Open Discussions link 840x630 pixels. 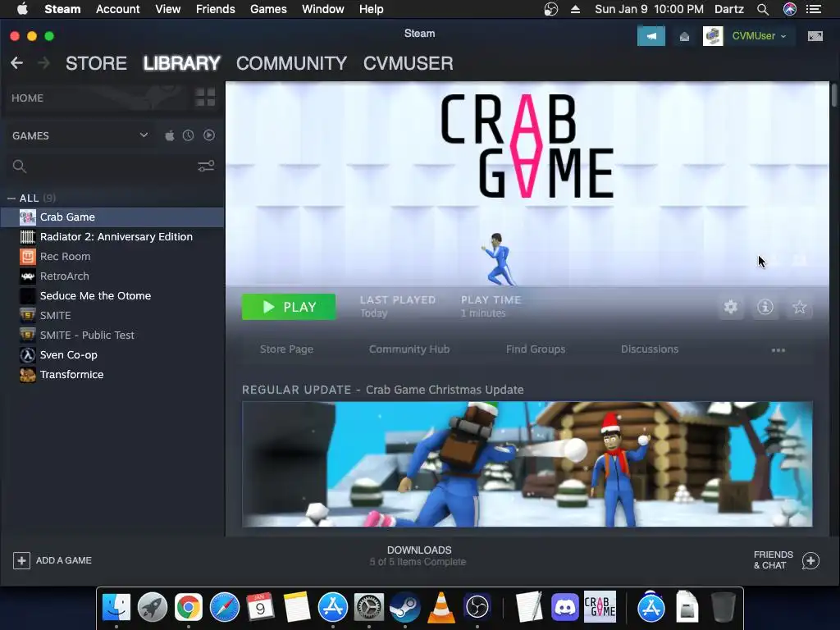pyautogui.click(x=650, y=349)
